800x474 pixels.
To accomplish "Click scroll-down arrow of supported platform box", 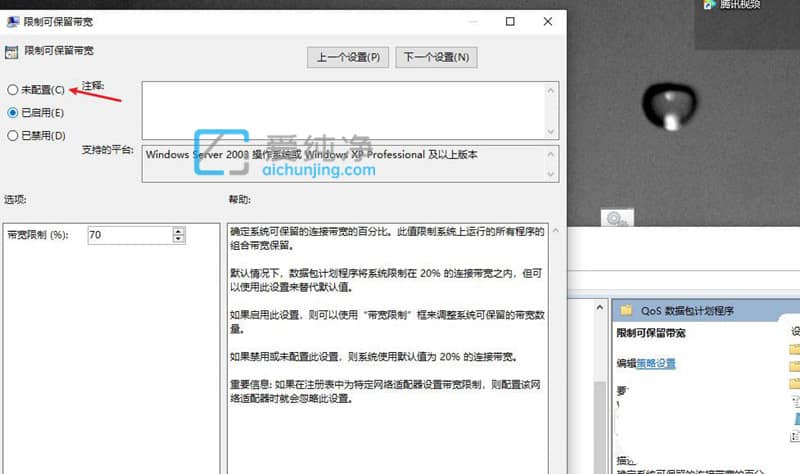I will click(x=551, y=174).
